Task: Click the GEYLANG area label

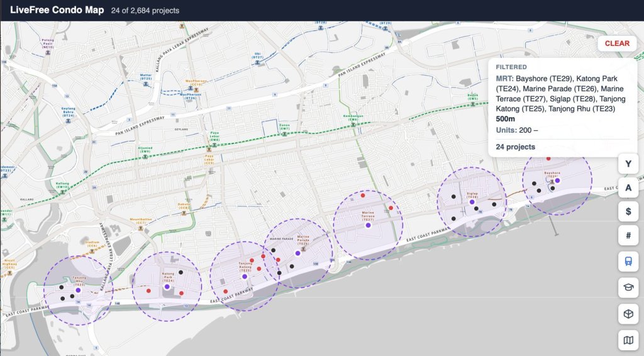Action: pos(181,130)
